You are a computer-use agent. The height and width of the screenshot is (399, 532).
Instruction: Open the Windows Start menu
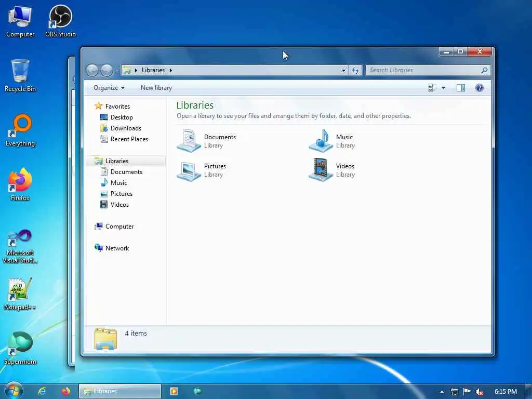14,391
